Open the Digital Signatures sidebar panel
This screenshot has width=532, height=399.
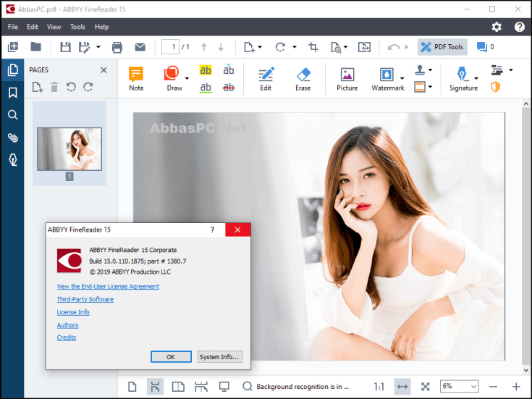tap(13, 159)
